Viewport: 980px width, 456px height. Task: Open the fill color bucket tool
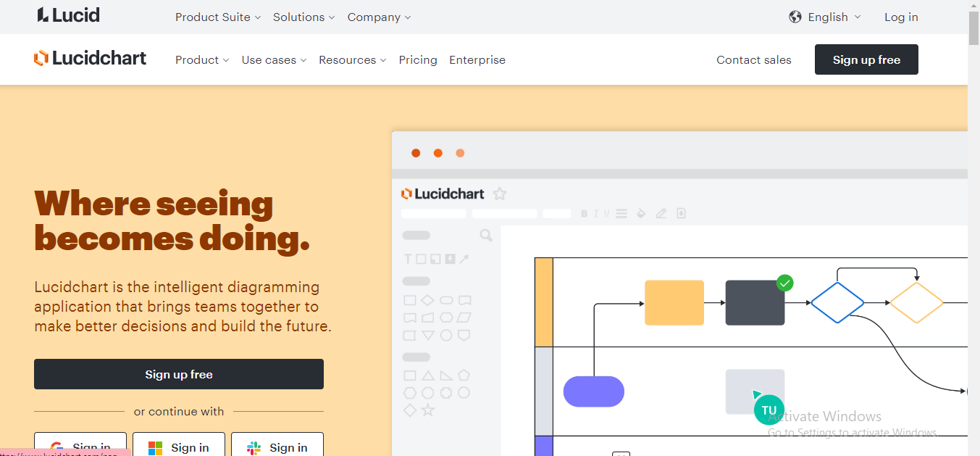(641, 213)
